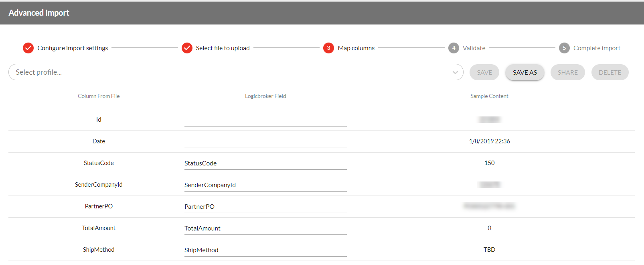The image size is (644, 265).
Task: Change the SenderCompanyId field mapping
Action: (x=265, y=185)
